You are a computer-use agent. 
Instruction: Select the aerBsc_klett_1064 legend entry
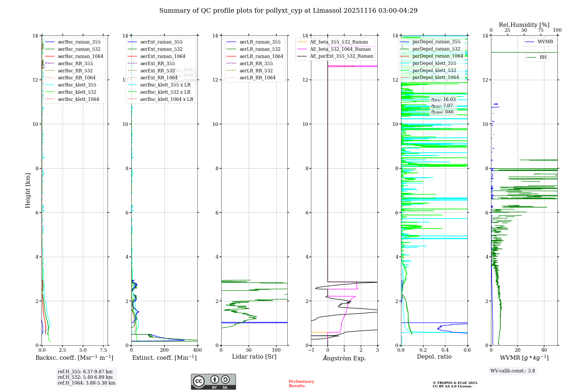pyautogui.click(x=78, y=99)
